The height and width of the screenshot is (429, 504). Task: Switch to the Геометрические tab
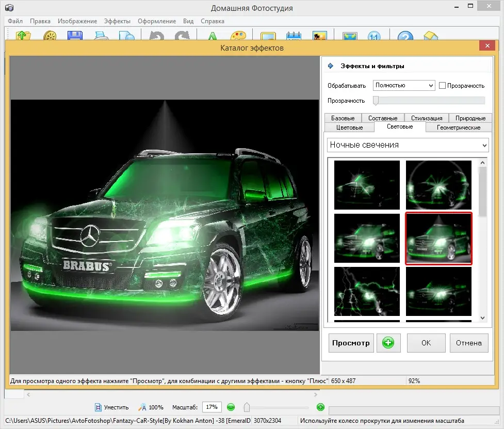[458, 128]
